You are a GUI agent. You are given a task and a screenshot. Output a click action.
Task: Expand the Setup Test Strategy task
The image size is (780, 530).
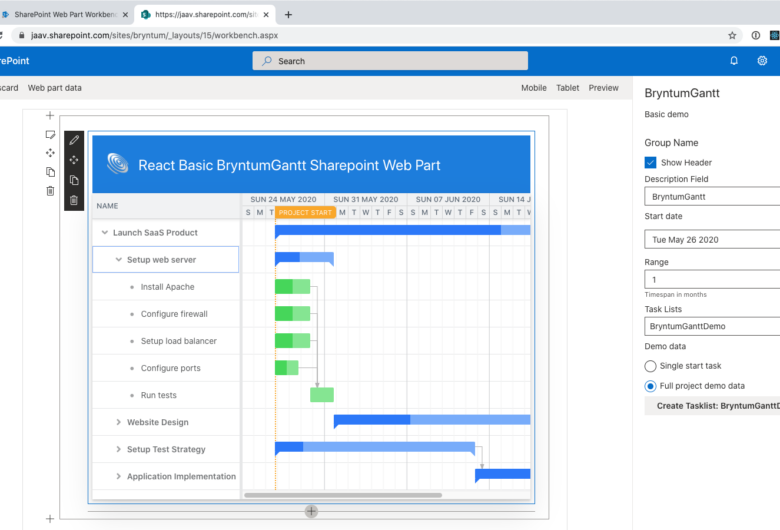click(x=118, y=449)
